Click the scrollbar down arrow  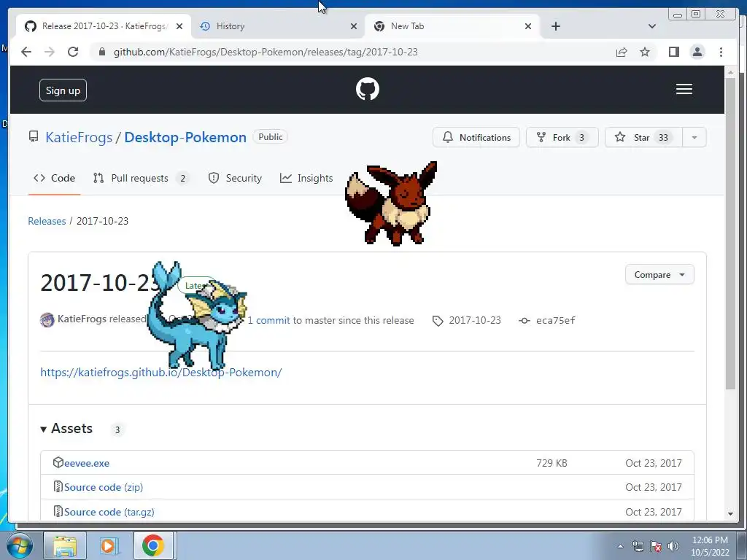click(x=730, y=514)
